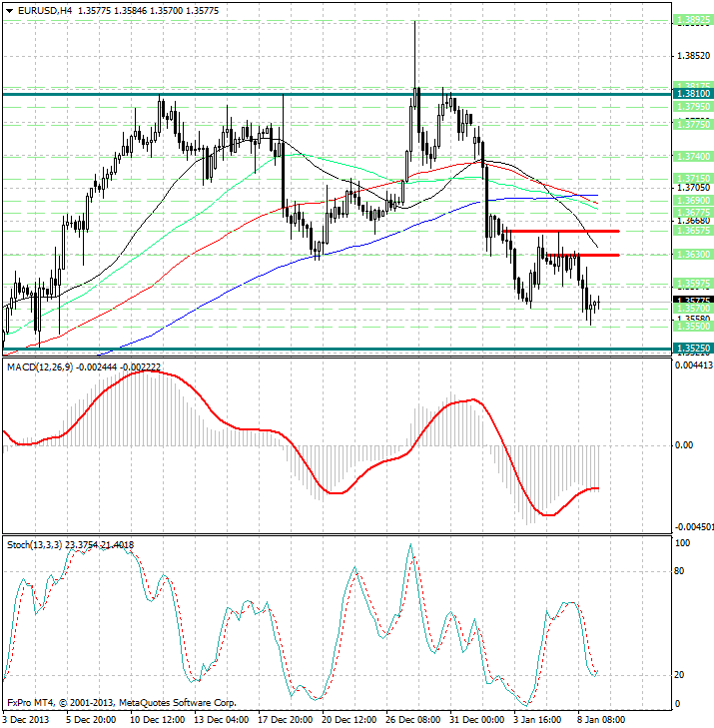
Task: Click the 1.37400 price level label
Action: tap(692, 157)
